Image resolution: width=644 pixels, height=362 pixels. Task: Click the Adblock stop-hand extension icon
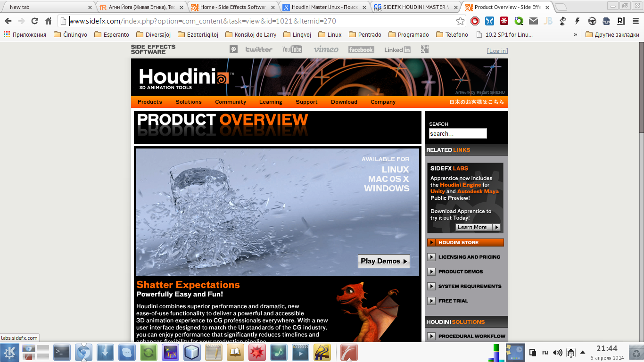[475, 21]
